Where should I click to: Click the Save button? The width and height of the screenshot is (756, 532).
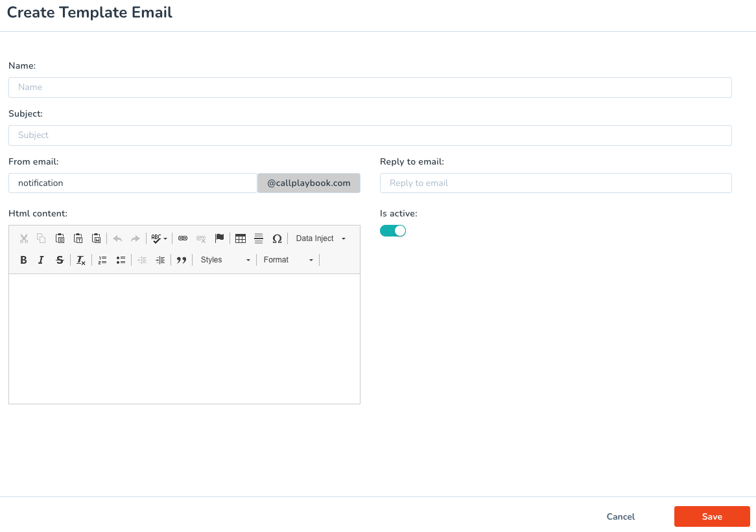tap(712, 516)
